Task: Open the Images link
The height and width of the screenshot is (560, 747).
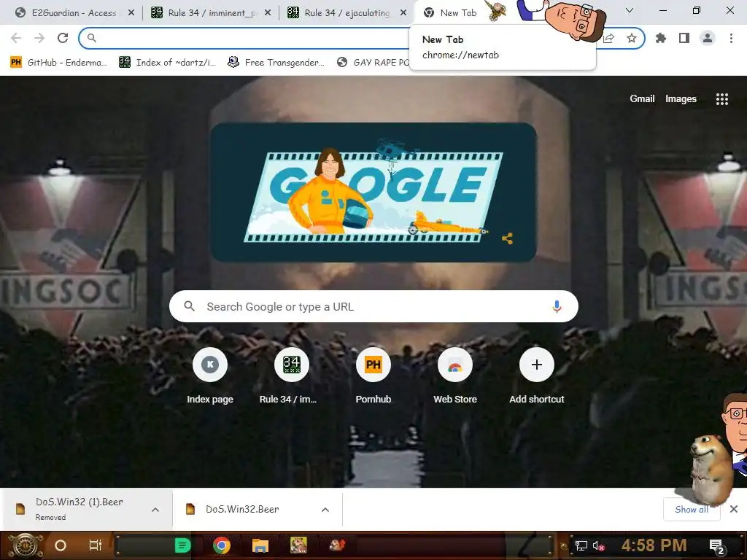Action: coord(681,98)
